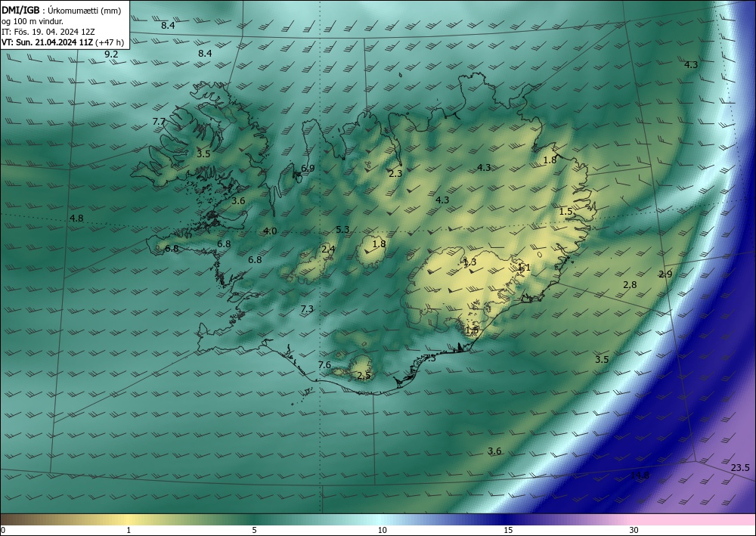
Task: Click the color scale label 10
Action: click(382, 530)
